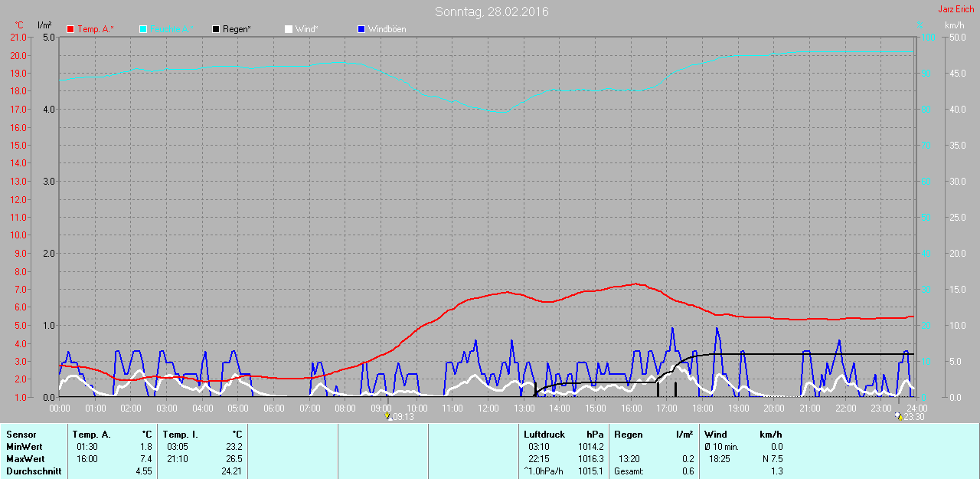This screenshot has width=980, height=479.
Task: Click the '12:00' tick on time axis
Action: [488, 408]
